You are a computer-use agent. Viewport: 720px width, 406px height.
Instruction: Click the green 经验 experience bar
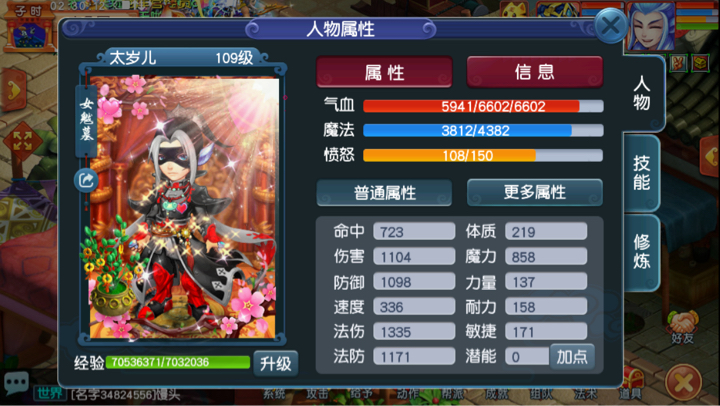178,362
